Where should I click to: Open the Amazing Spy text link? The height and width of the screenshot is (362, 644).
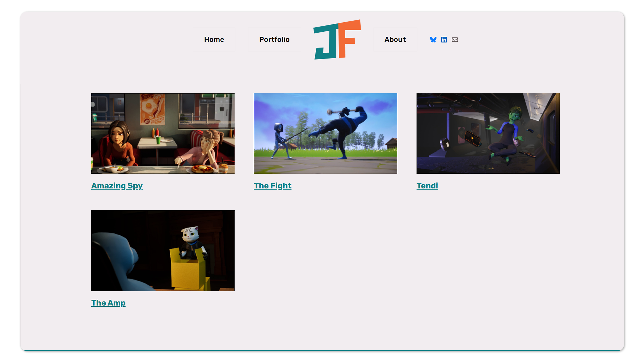pyautogui.click(x=117, y=186)
